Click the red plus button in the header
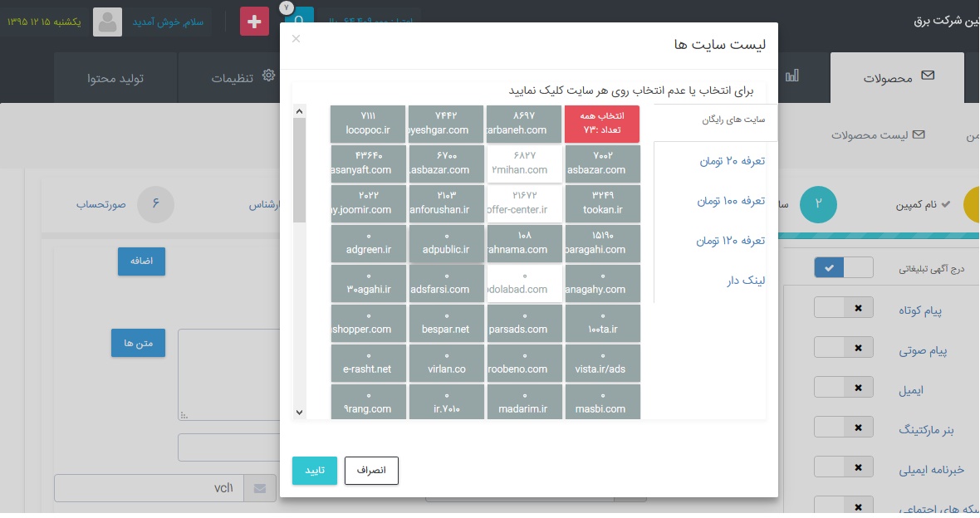 point(254,22)
